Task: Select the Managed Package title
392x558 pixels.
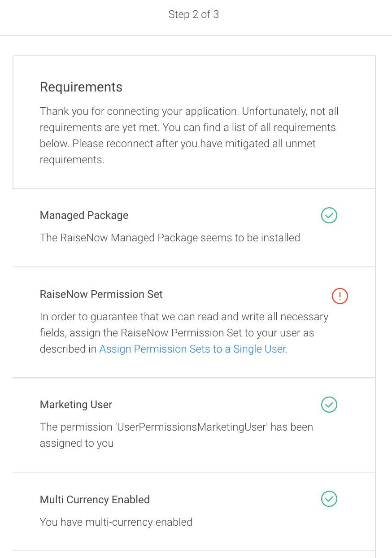Action: pyautogui.click(x=84, y=215)
